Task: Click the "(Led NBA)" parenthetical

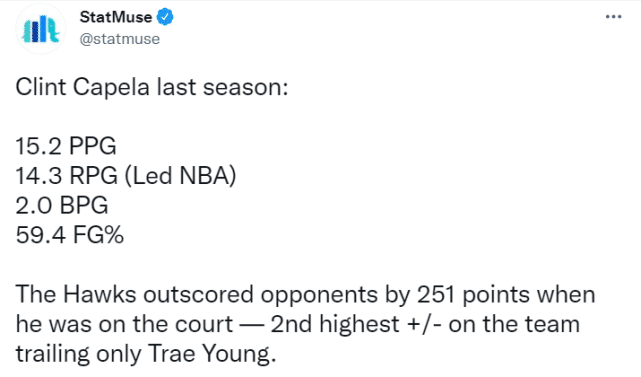Action: 180,176
